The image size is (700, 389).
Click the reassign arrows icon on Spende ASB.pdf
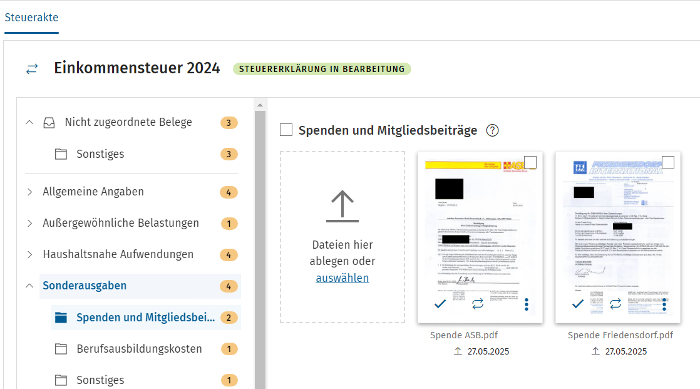pyautogui.click(x=478, y=304)
